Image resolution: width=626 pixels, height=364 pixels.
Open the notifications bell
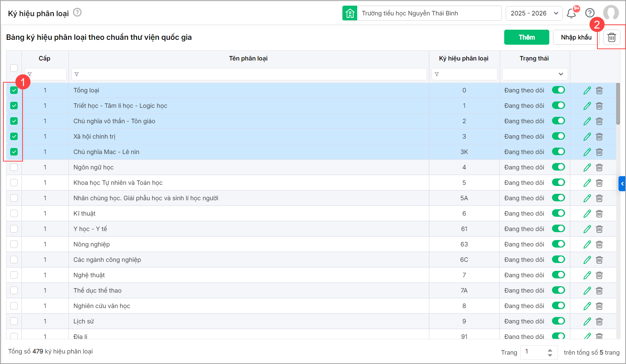click(571, 14)
